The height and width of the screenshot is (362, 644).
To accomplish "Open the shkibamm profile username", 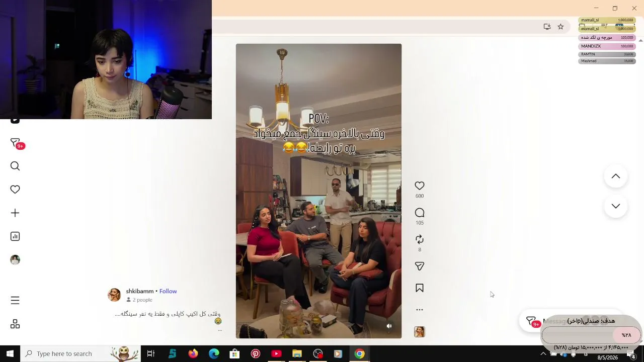I will 140,291.
